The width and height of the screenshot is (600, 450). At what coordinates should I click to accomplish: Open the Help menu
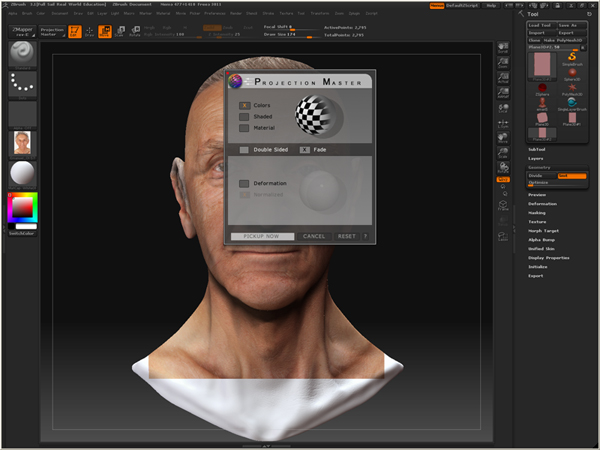[x=490, y=6]
